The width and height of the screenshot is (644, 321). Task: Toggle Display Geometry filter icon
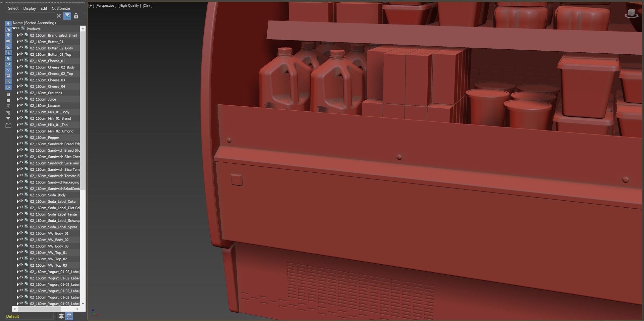(x=8, y=23)
